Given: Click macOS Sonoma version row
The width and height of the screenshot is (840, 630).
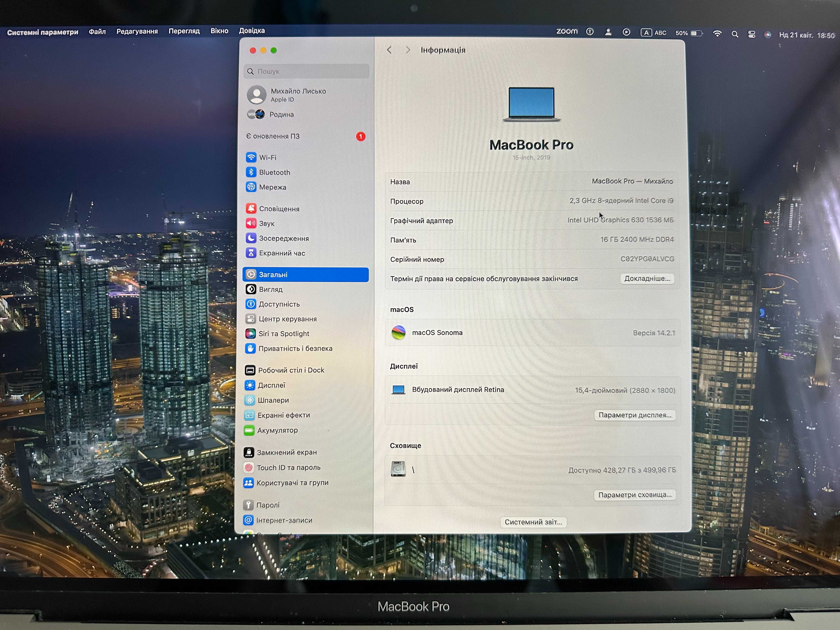Looking at the screenshot, I should tap(532, 333).
